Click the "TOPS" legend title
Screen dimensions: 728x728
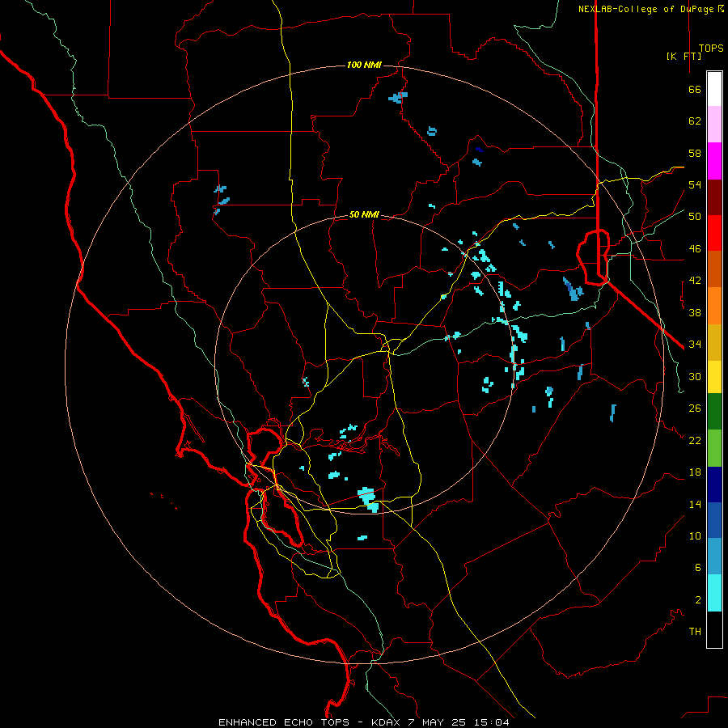tap(711, 49)
